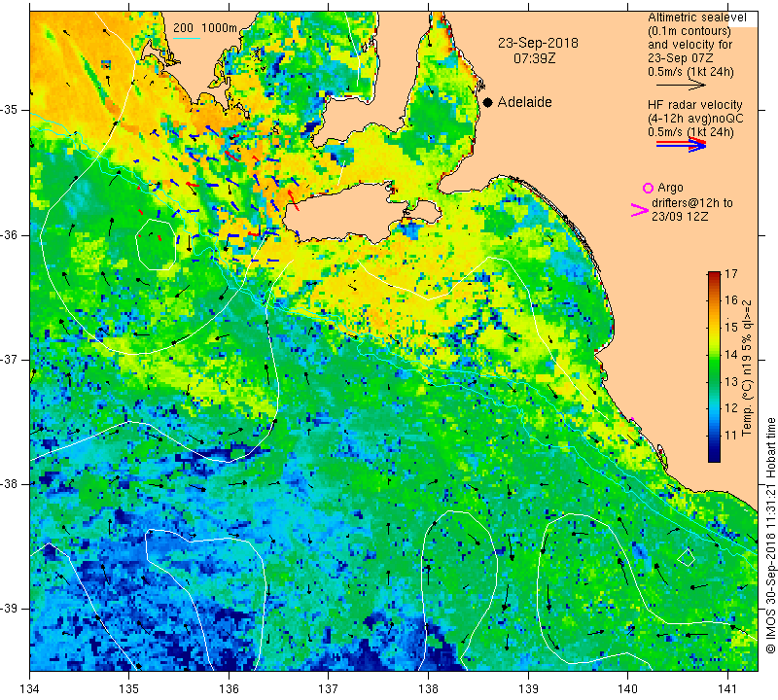This screenshot has height=700, width=778.
Task: Click the 'Temp. (°C) n19 5% ql>=2' label
Action: click(747, 367)
